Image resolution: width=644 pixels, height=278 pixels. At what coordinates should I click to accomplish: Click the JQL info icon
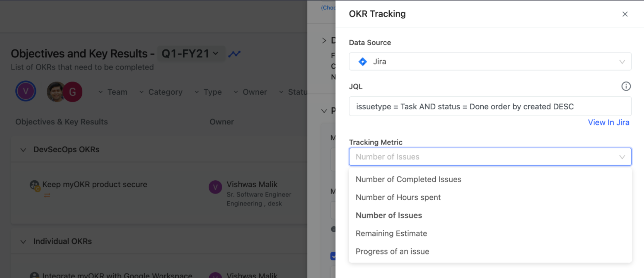626,86
